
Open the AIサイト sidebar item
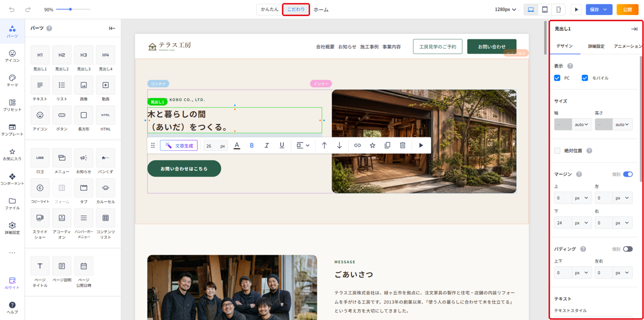pos(12,283)
